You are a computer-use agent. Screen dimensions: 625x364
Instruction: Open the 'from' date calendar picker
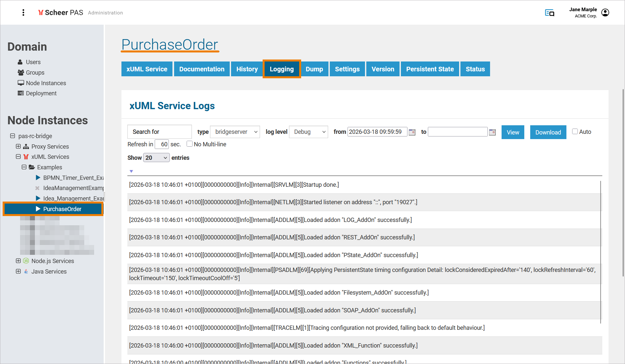pyautogui.click(x=412, y=132)
